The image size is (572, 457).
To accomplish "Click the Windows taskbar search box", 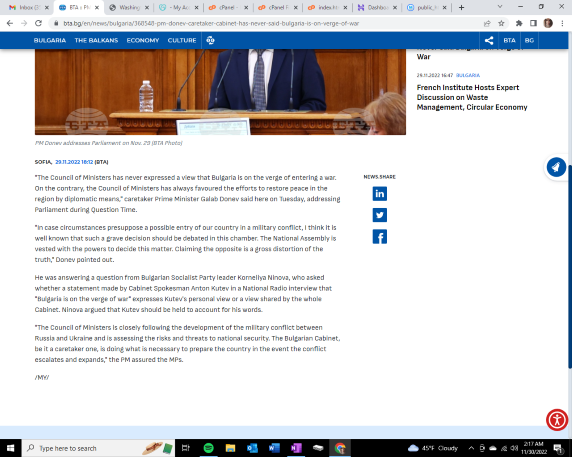I will (x=98, y=448).
